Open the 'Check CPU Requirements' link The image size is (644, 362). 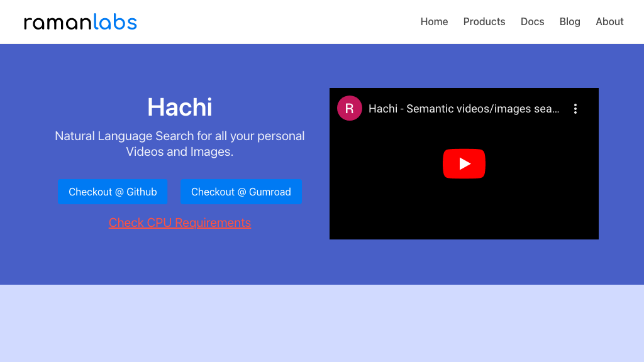coord(180,222)
